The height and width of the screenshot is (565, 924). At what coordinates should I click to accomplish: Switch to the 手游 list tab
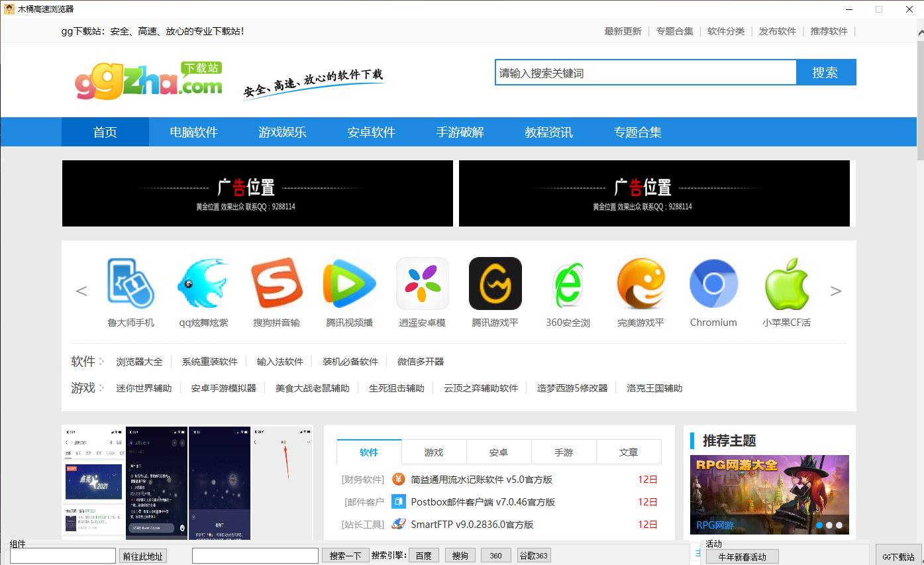coord(564,452)
